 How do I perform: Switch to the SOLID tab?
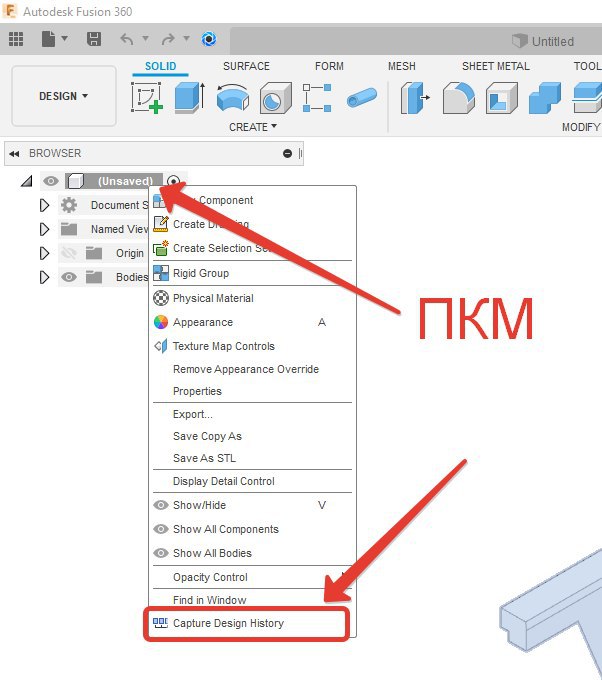point(160,66)
